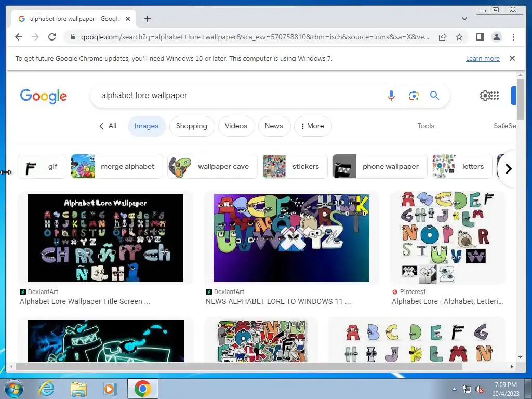This screenshot has height=399, width=532.
Task: Switch to the Videos tab
Action: (x=236, y=126)
